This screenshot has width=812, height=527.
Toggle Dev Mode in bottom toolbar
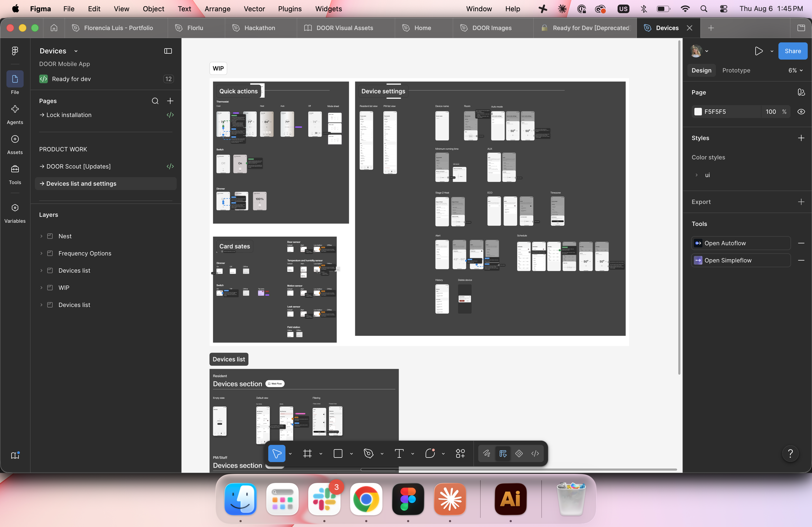535,453
